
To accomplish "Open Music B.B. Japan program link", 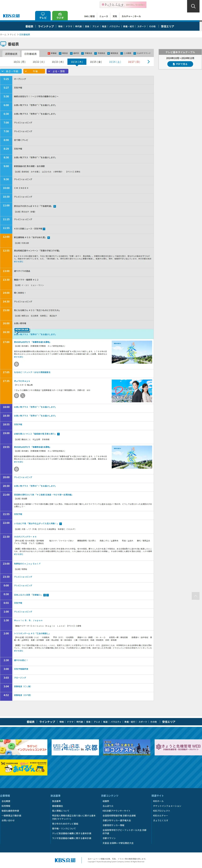I will (x=28, y=620).
